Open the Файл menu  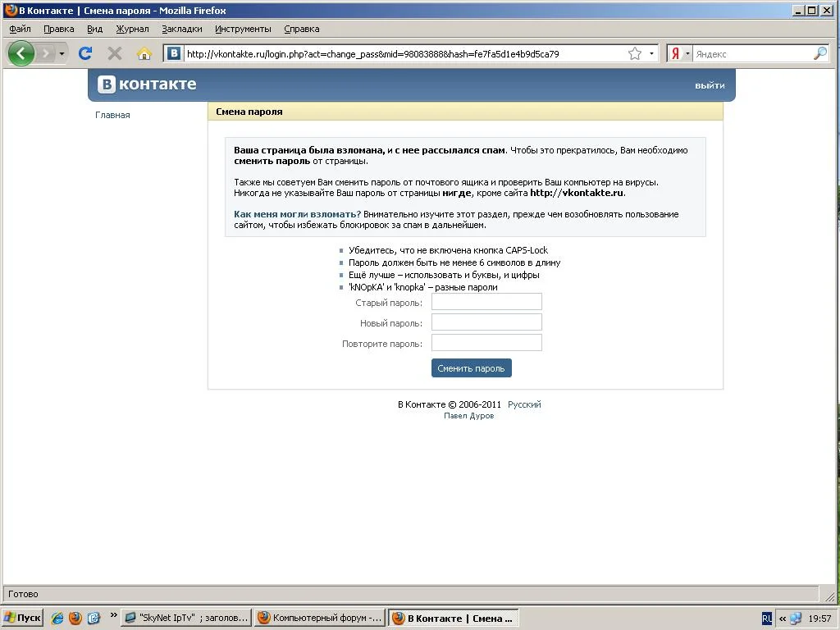[20, 29]
